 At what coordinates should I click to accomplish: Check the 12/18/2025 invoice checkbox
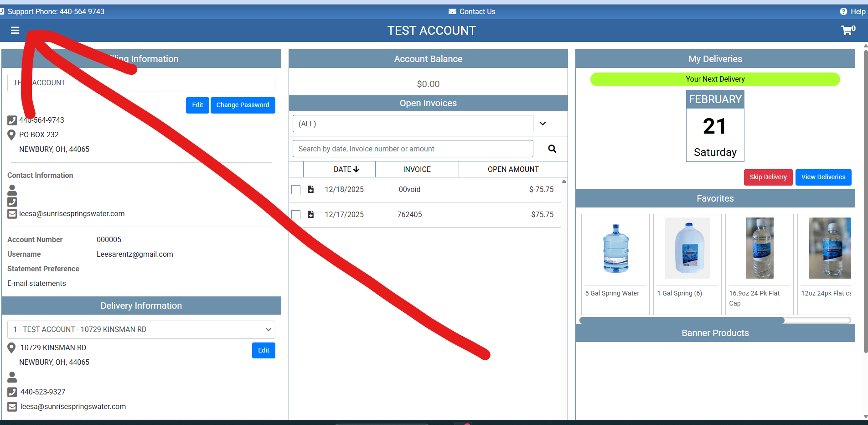pos(296,190)
